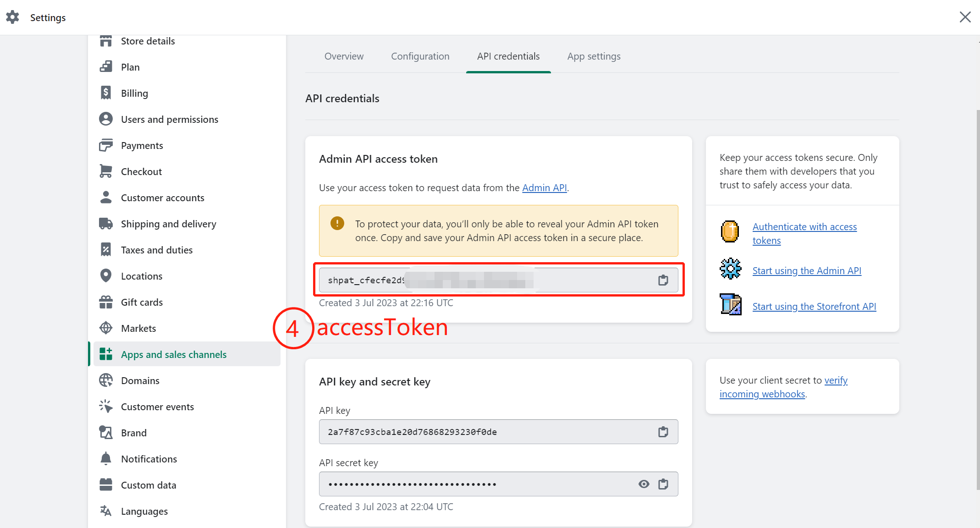Open Authenticate with access tokens link
Screen dimensions: 980x528
point(804,234)
